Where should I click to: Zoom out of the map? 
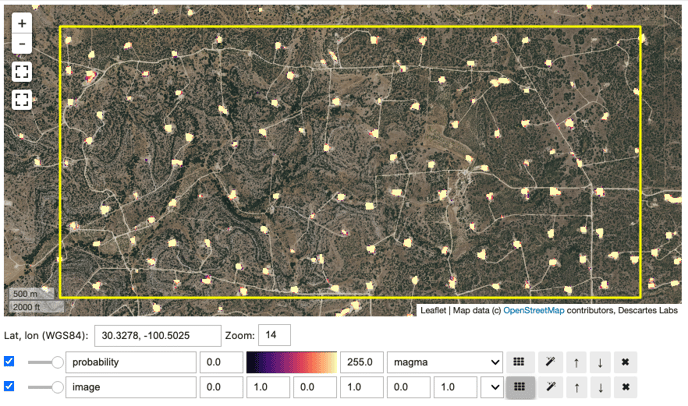click(22, 43)
